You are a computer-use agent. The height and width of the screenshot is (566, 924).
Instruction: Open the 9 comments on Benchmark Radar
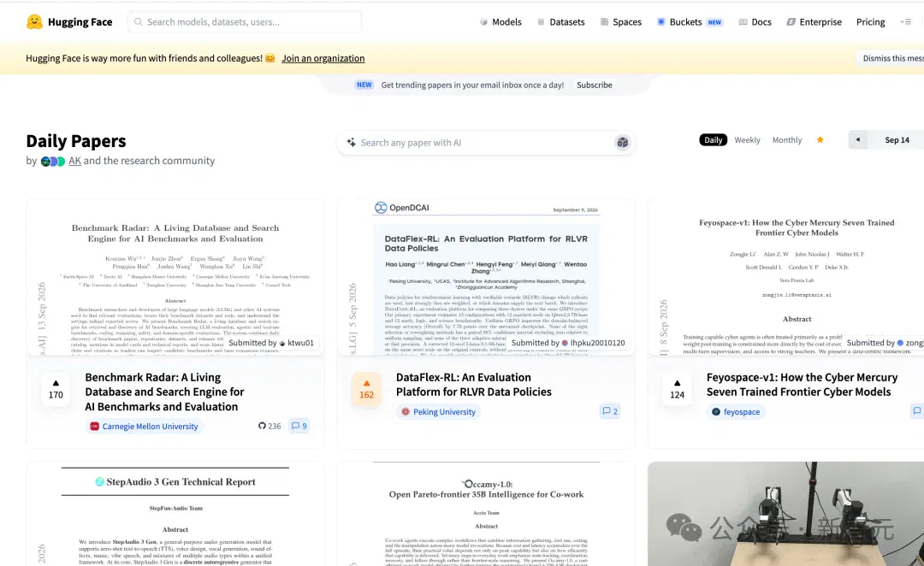(299, 426)
